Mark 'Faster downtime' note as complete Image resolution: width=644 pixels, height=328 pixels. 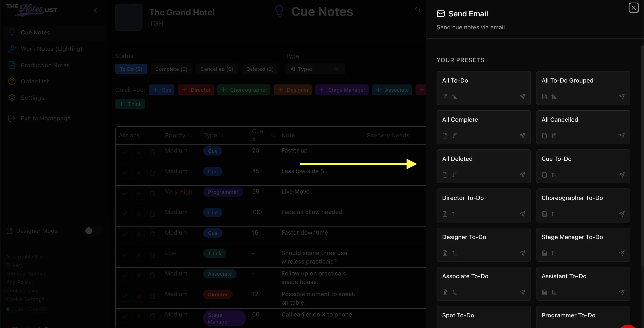(125, 234)
